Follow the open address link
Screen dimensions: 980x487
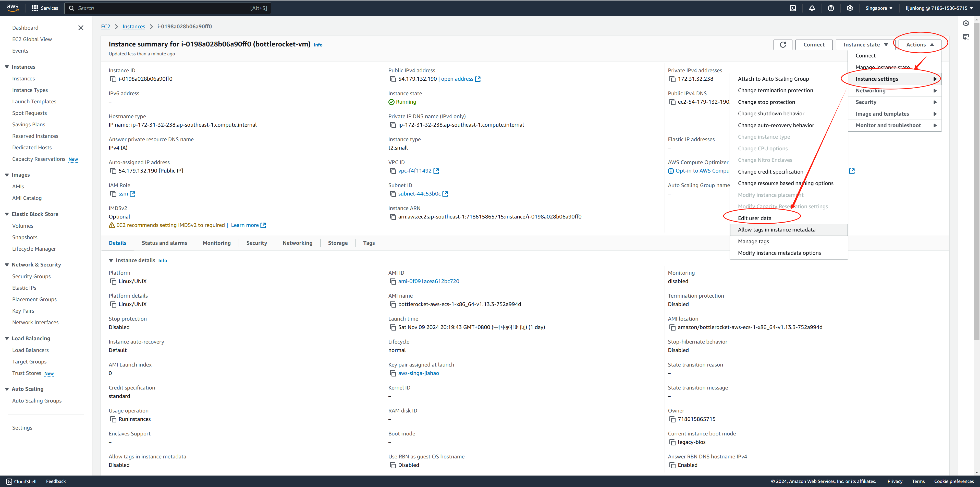461,79
